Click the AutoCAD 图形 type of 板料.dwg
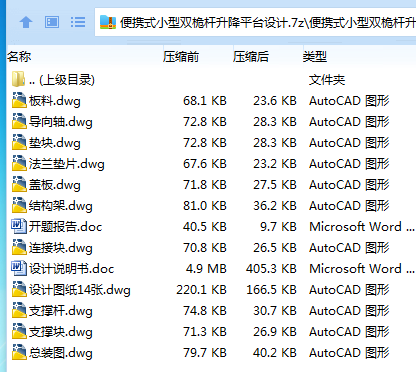 (349, 101)
